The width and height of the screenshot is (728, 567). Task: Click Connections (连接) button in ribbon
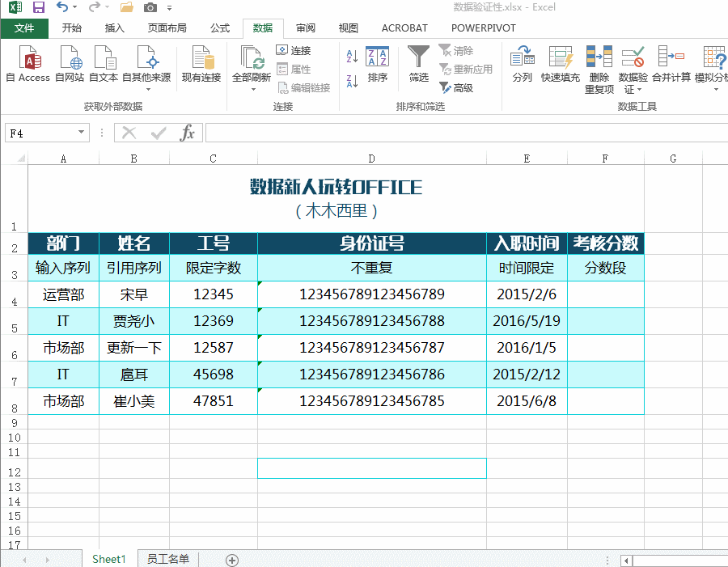[294, 50]
